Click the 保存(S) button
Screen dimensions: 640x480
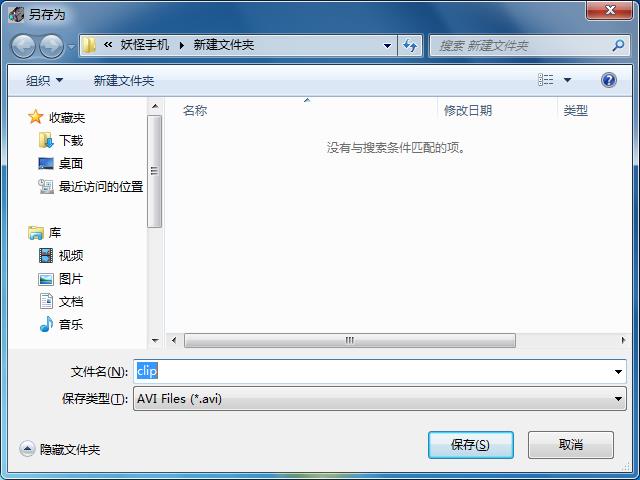(471, 444)
